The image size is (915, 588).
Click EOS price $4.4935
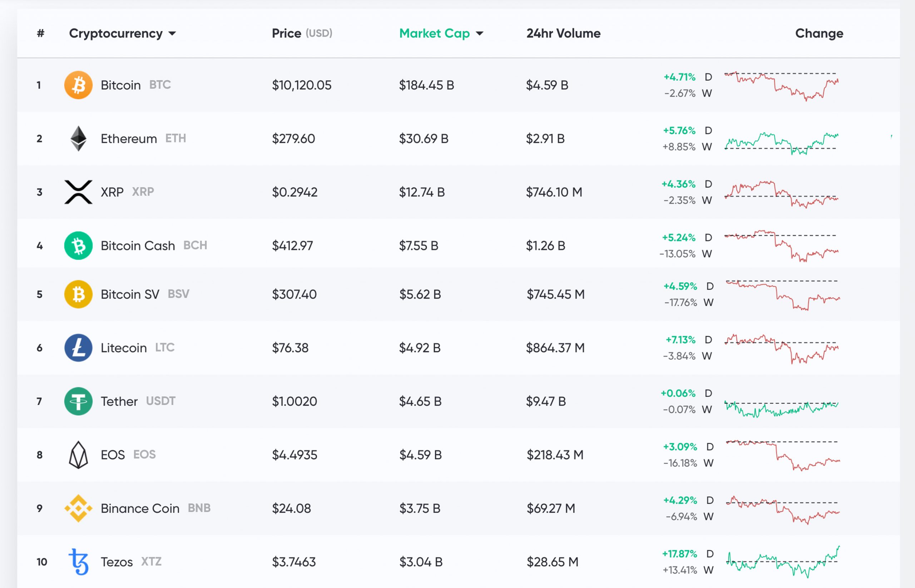coord(294,455)
